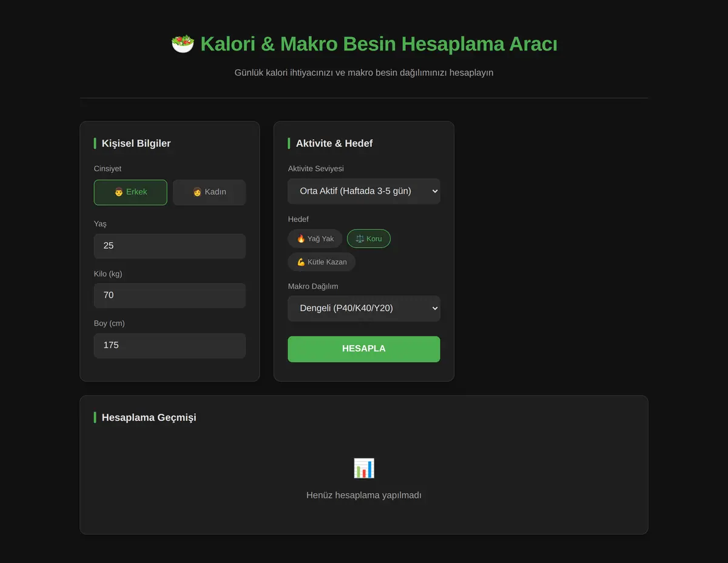The image size is (728, 563).
Task: Choose the Yağ Yak goal
Action: coord(315,239)
